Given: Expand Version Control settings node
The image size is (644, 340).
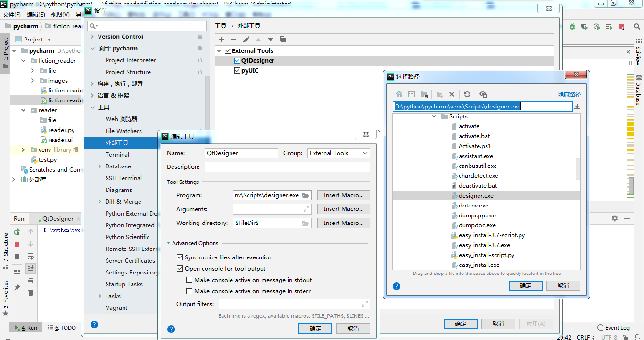Looking at the screenshot, I should (92, 37).
